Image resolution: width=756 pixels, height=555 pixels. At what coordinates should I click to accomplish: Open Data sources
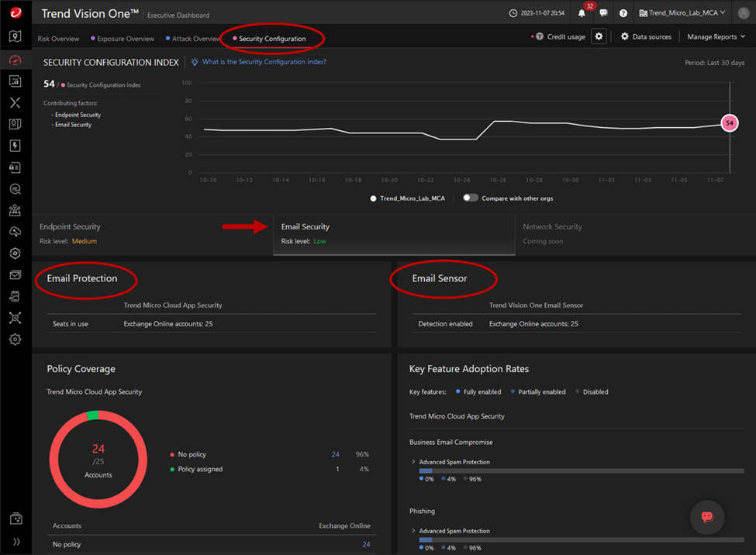click(646, 36)
